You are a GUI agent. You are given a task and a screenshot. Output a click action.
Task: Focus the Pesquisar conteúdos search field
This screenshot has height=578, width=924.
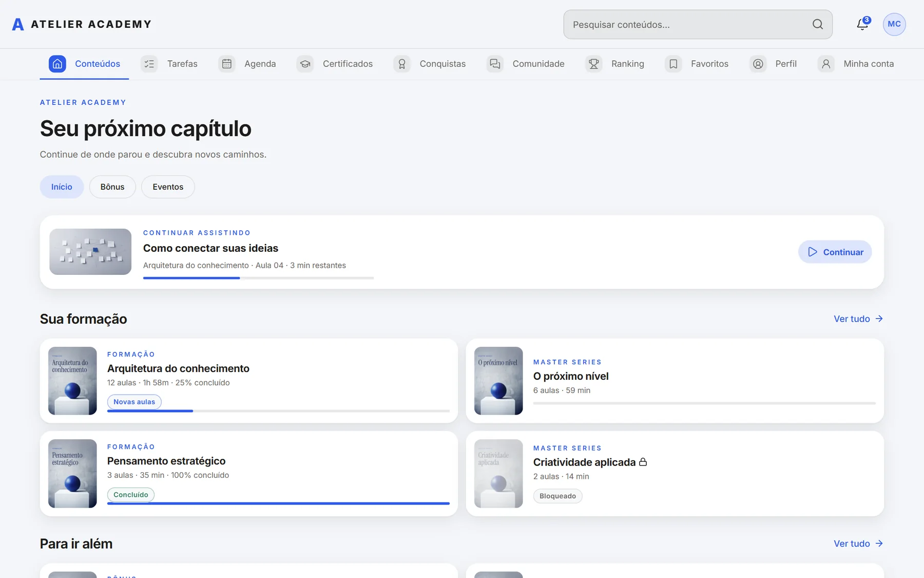point(698,24)
